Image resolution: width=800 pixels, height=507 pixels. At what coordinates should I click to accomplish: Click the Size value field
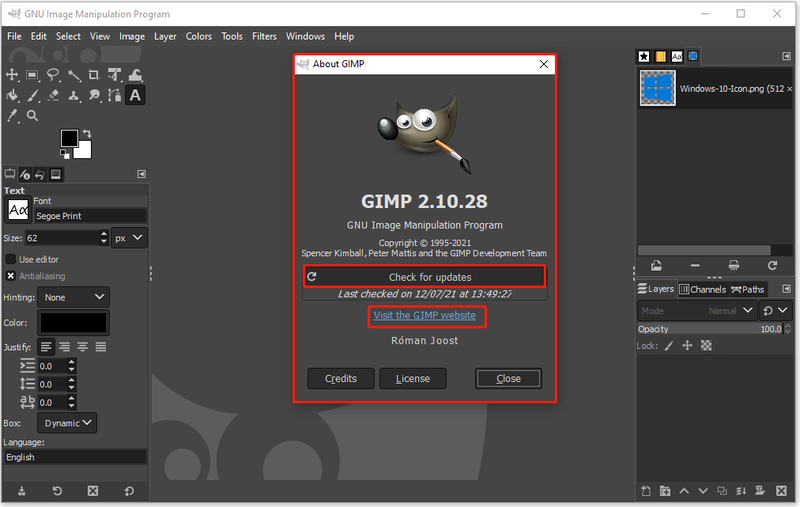pos(62,238)
